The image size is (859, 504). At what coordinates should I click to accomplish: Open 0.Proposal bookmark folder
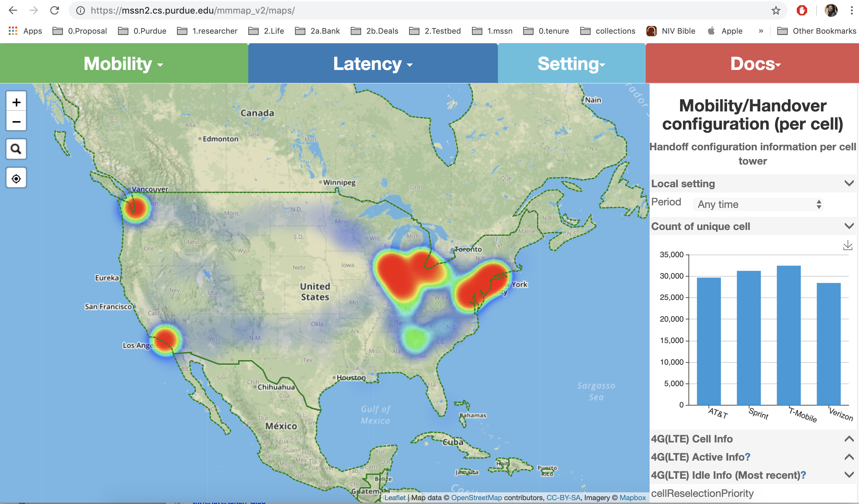tap(79, 31)
